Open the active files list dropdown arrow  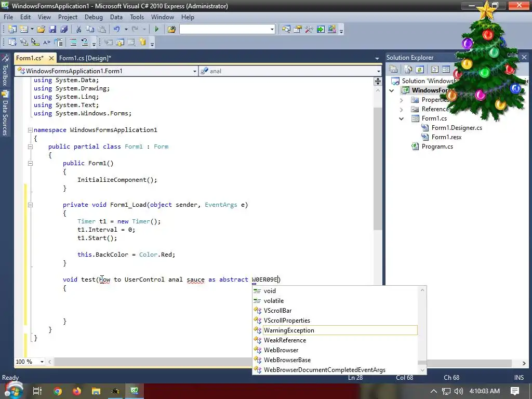377,59
